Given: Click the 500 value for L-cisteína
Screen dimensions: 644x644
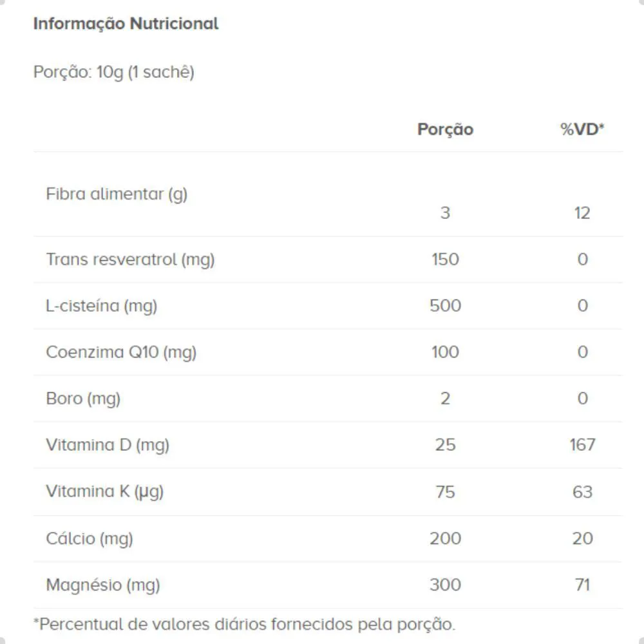Looking at the screenshot, I should tap(445, 306).
